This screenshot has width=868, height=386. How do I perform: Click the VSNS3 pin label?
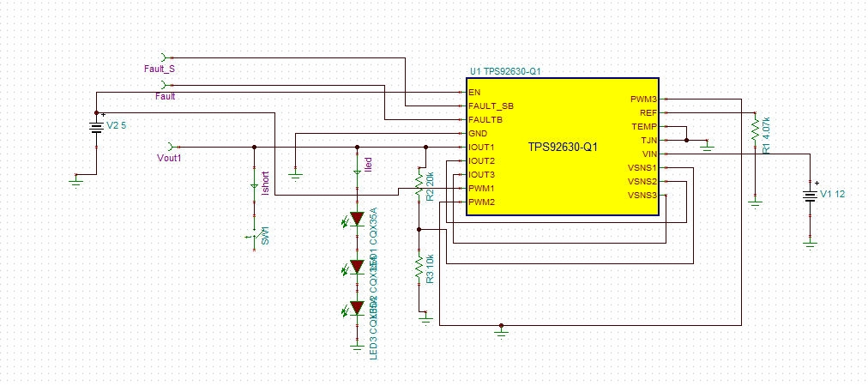pyautogui.click(x=642, y=195)
